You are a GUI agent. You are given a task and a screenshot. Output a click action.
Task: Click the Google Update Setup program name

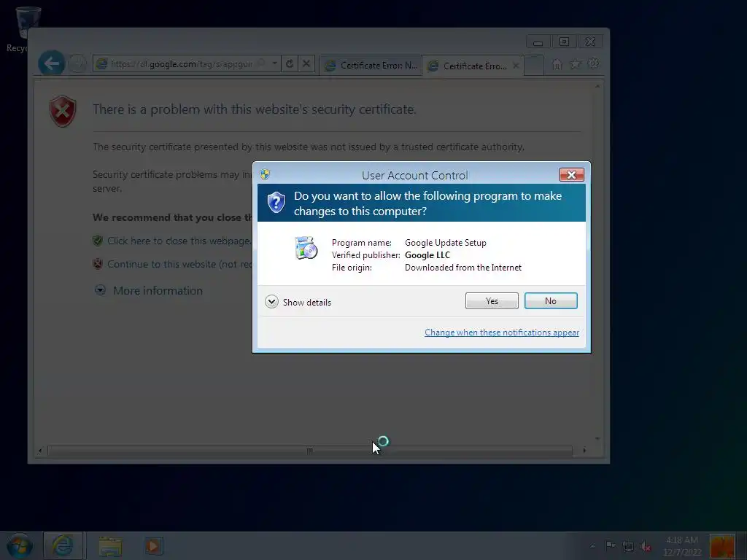point(446,243)
